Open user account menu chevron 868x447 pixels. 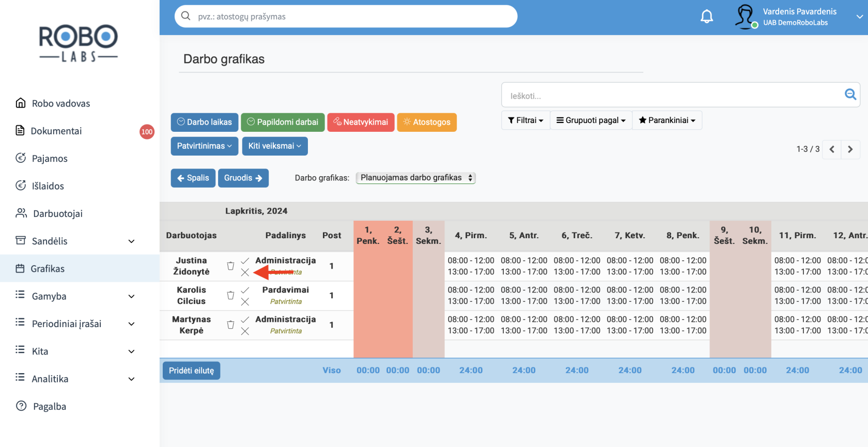[860, 17]
